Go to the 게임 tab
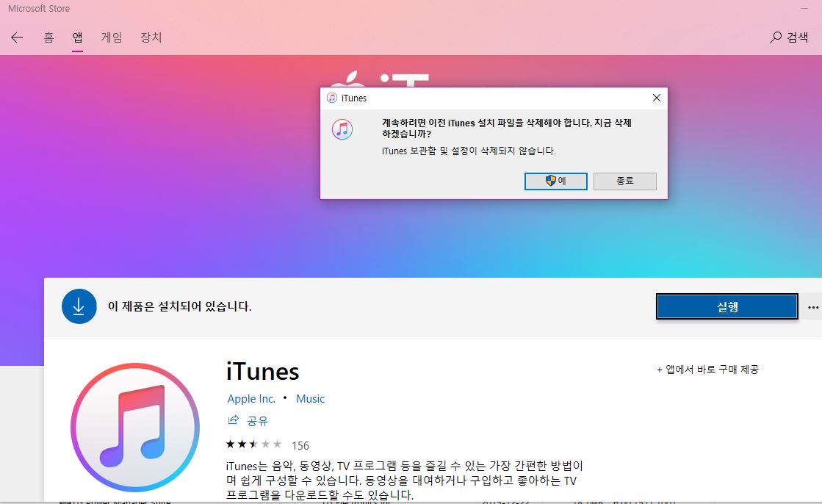The width and height of the screenshot is (822, 504). tap(112, 37)
